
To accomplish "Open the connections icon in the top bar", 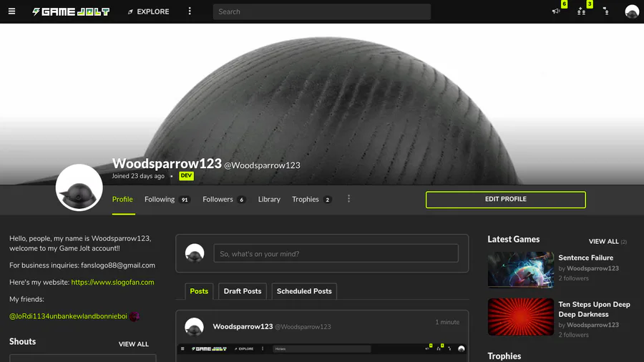I will point(606,11).
